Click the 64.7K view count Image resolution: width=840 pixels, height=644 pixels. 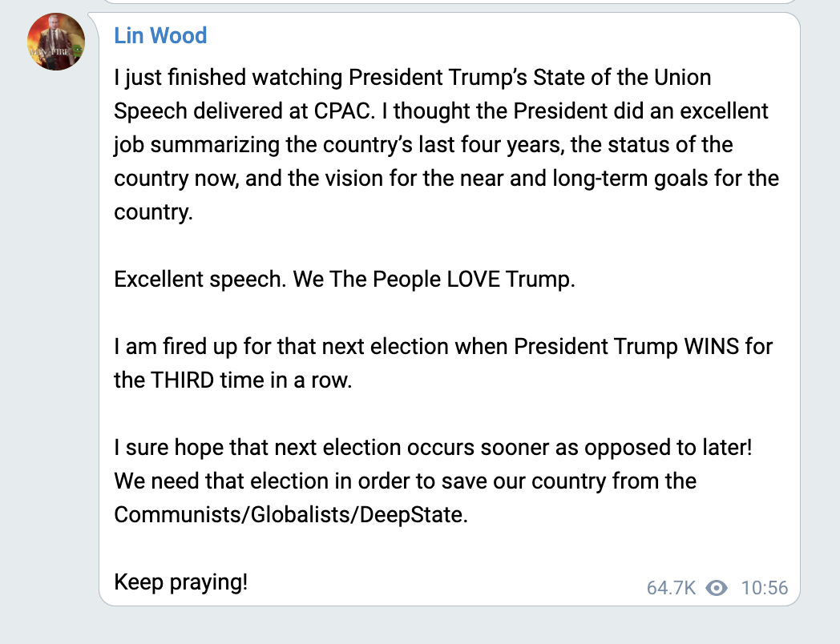671,588
